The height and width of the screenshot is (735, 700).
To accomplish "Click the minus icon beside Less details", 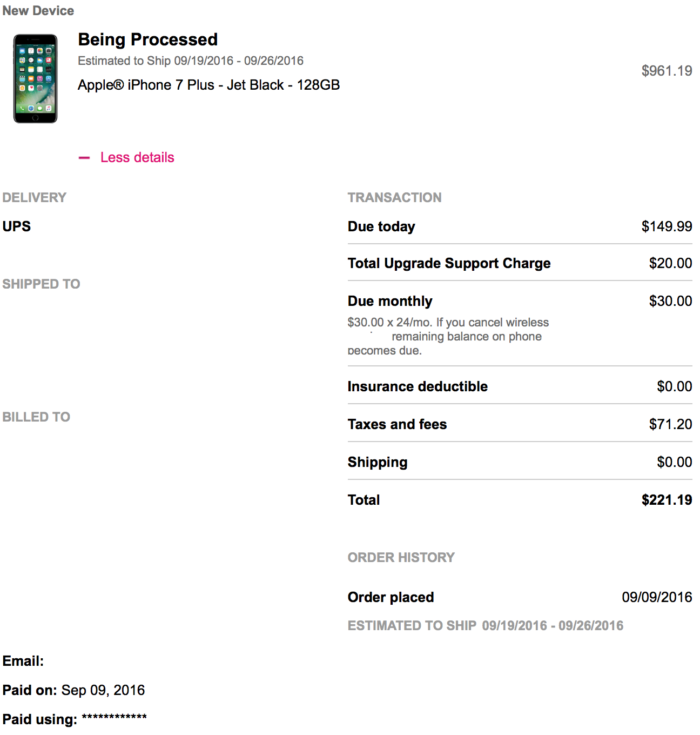I will pos(84,158).
